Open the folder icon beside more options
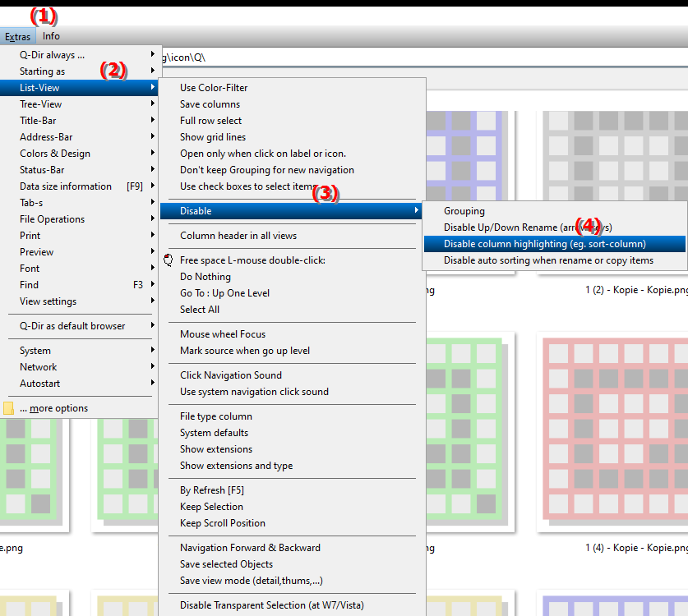 point(8,408)
